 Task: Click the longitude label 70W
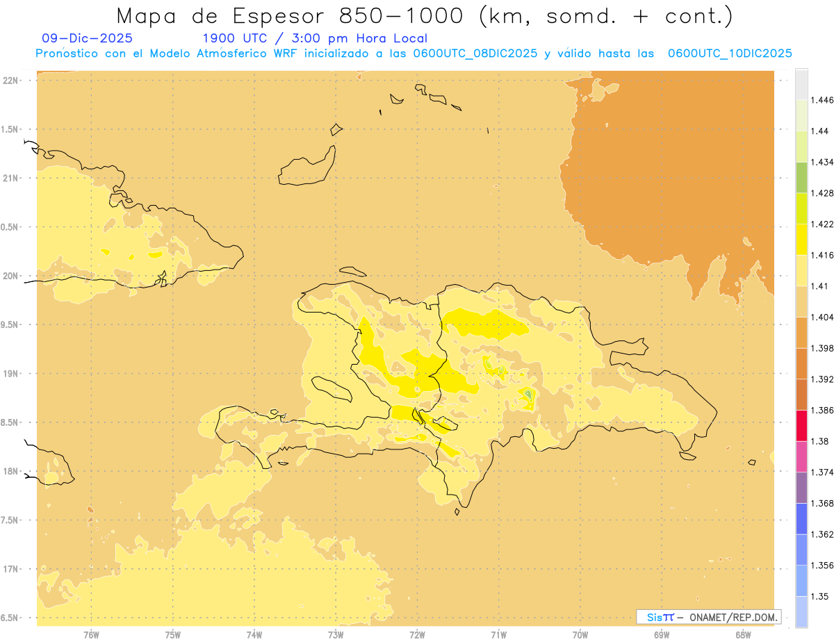580,634
